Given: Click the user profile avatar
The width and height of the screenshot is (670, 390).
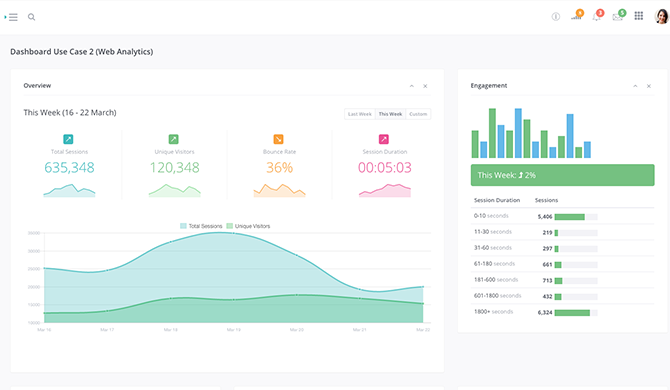Looking at the screenshot, I should pos(661,16).
